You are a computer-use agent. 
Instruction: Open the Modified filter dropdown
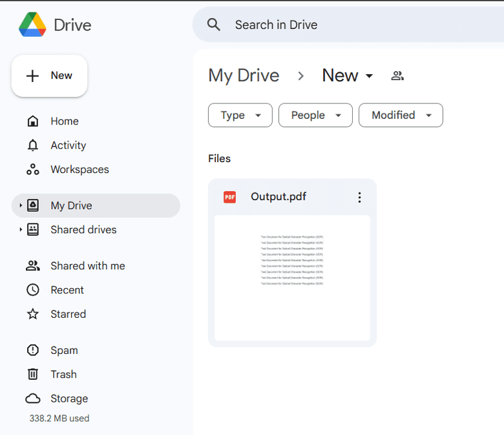pos(401,116)
